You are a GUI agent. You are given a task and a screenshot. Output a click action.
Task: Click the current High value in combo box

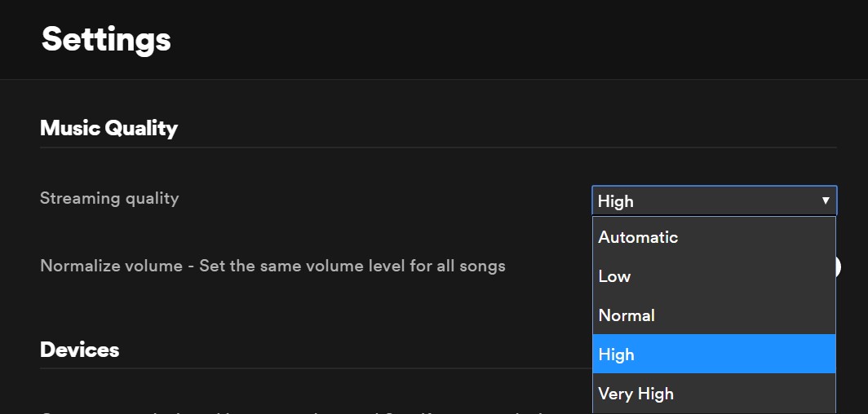[616, 201]
